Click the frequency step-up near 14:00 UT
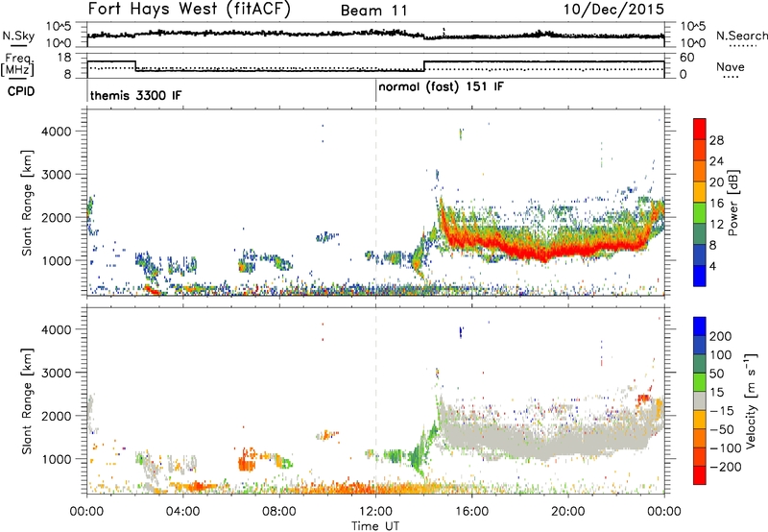Viewport: 768px width, 532px height. (424, 66)
